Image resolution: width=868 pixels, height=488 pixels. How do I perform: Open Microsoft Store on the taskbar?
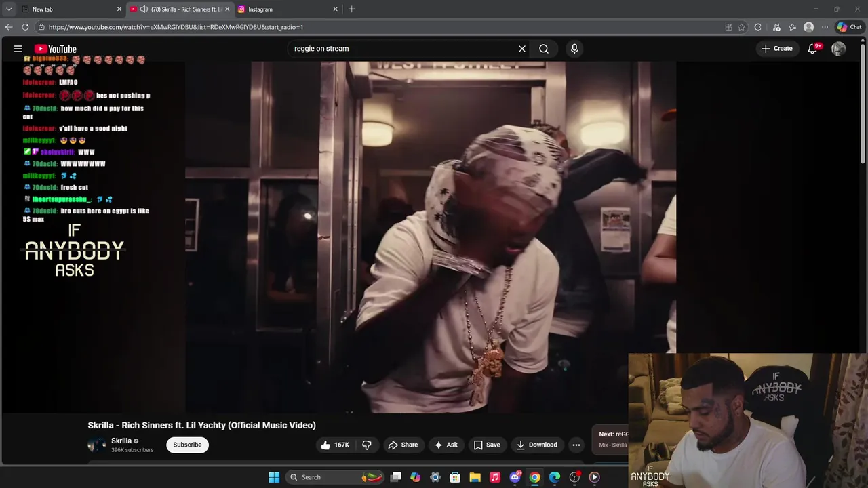pyautogui.click(x=455, y=477)
